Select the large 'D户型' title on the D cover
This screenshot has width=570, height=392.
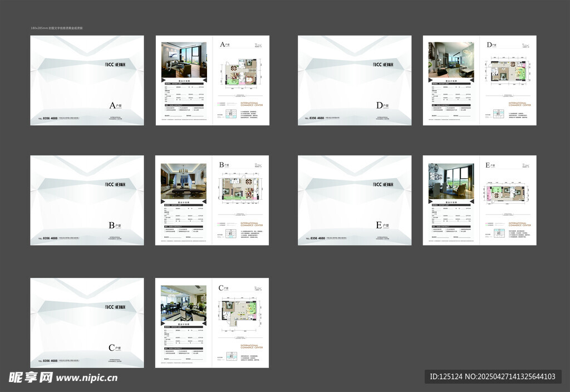382,105
